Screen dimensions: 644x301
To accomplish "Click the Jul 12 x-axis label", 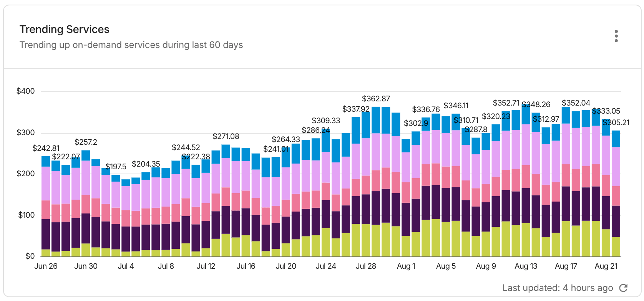I will pyautogui.click(x=206, y=266).
